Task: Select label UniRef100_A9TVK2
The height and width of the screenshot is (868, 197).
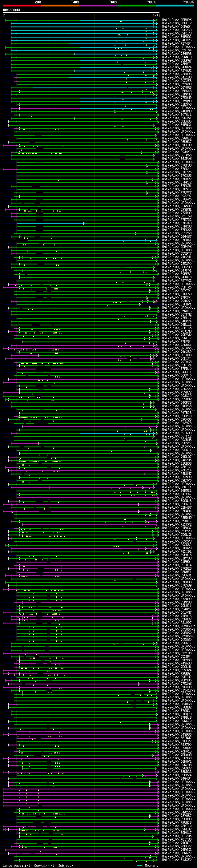Action: [x=176, y=281]
